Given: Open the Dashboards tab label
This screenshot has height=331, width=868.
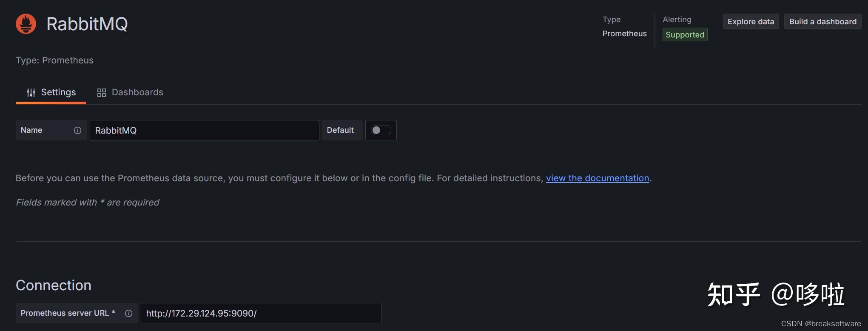Looking at the screenshot, I should click(137, 92).
